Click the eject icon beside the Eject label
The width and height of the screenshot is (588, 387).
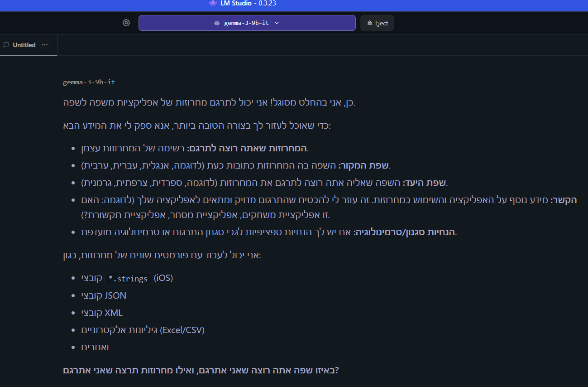[370, 23]
